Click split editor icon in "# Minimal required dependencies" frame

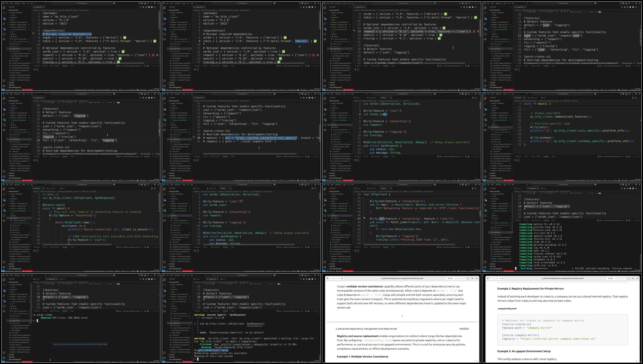pyautogui.click(x=155, y=7)
